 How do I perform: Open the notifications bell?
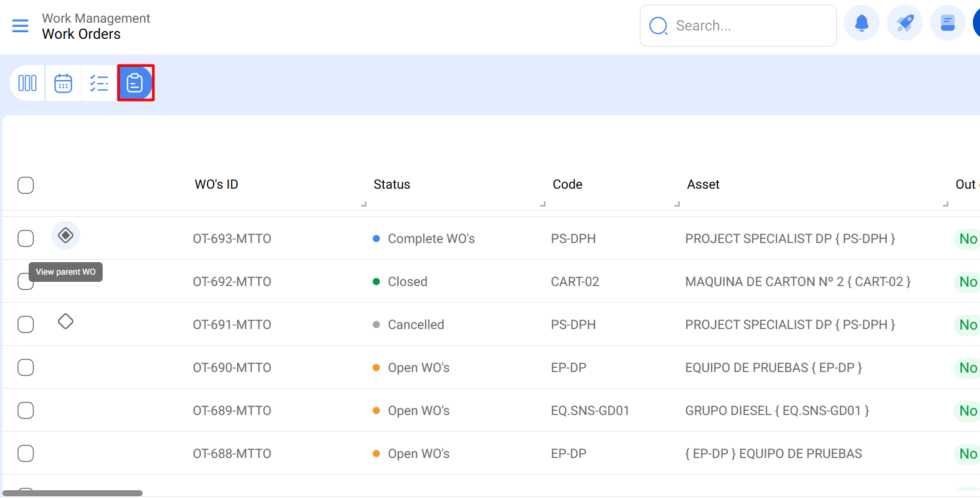tap(861, 23)
